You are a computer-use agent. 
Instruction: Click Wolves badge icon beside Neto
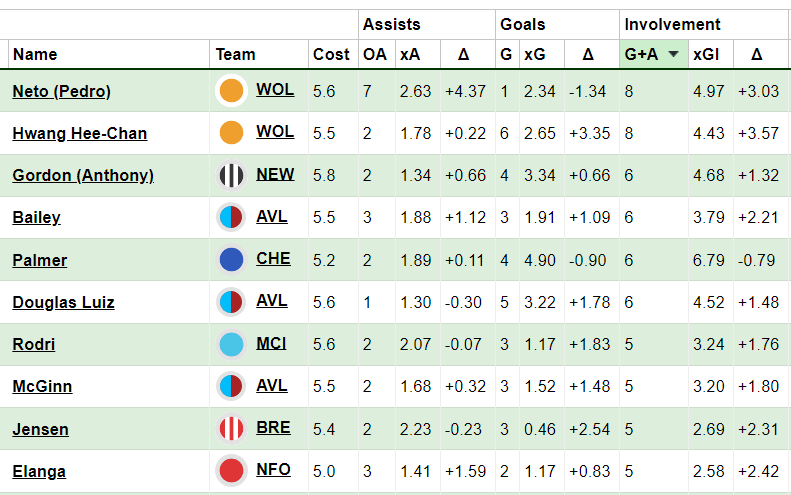231,91
